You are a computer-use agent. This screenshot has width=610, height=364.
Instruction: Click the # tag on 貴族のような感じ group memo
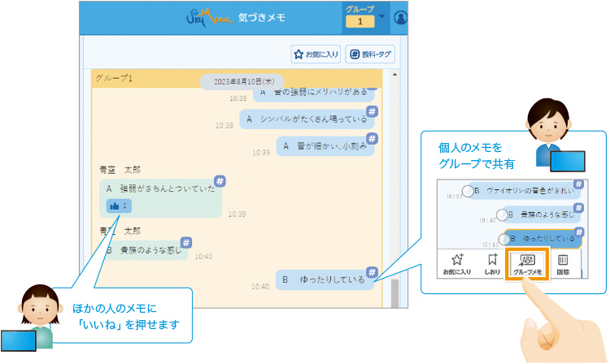point(186,243)
